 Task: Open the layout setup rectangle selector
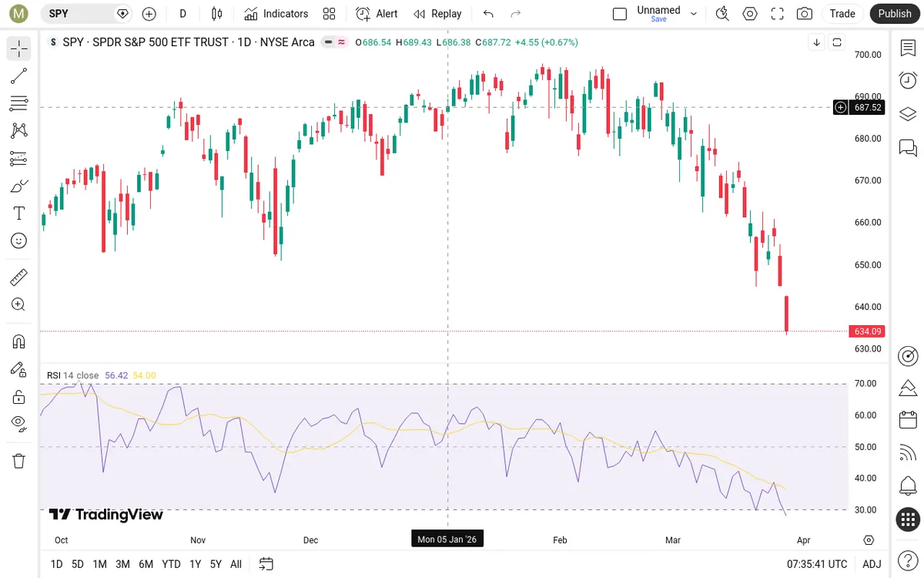pyautogui.click(x=620, y=14)
